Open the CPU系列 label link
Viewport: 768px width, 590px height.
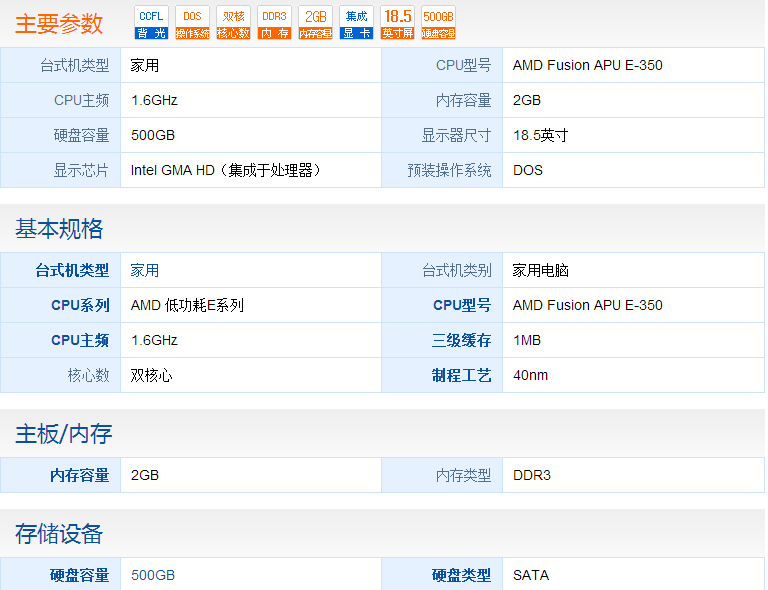pyautogui.click(x=80, y=306)
